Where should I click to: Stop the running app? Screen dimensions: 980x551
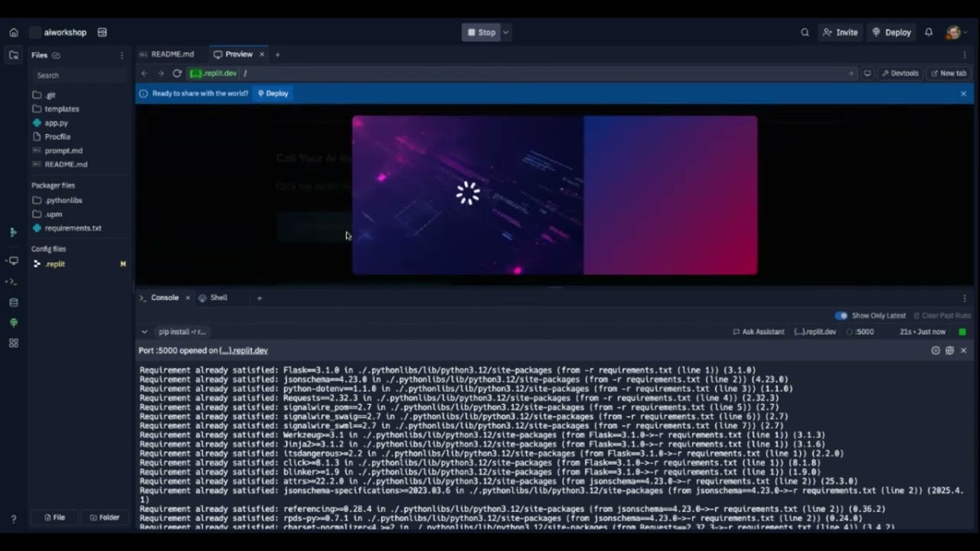(x=481, y=32)
